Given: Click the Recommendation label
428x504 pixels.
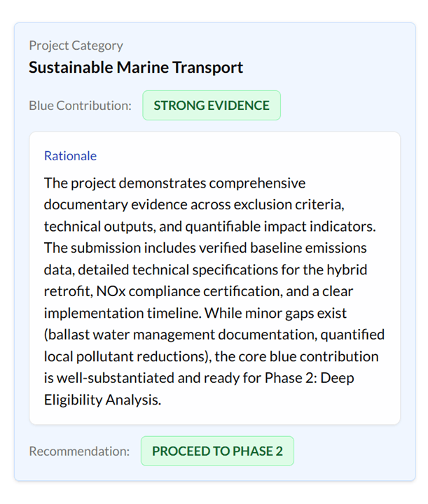Looking at the screenshot, I should pos(79,451).
